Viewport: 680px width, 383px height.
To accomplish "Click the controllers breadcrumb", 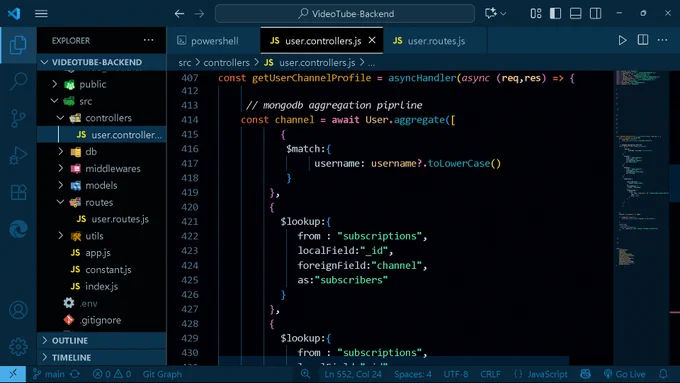I will [x=226, y=62].
